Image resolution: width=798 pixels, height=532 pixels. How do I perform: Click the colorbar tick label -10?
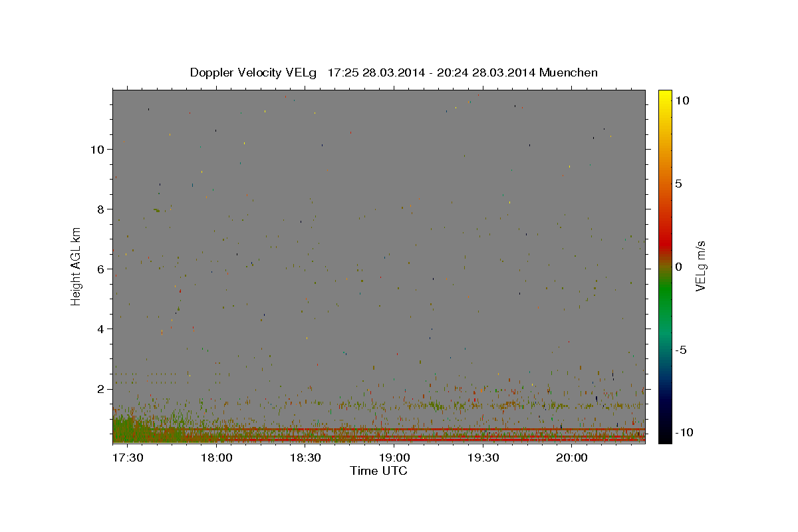click(x=683, y=432)
